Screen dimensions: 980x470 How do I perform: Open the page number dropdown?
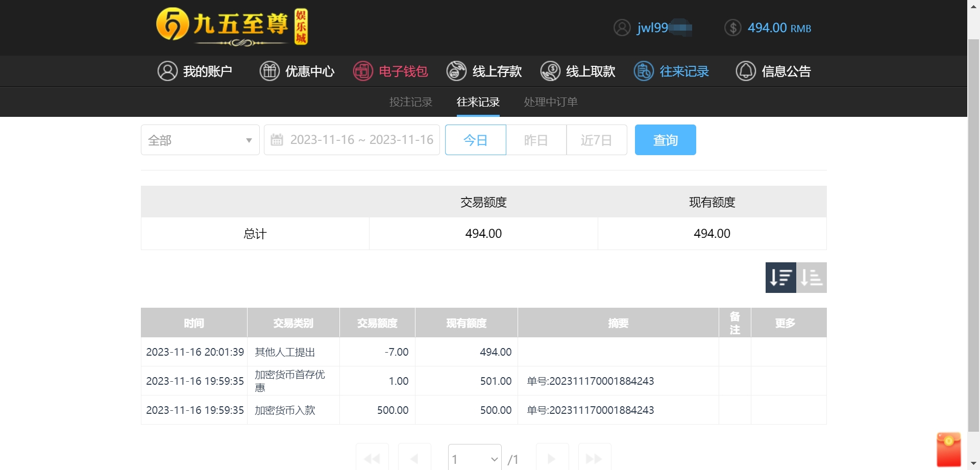point(475,458)
